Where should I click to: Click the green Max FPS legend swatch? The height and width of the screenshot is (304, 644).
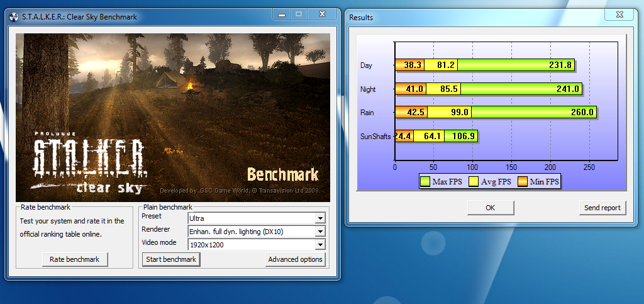425,181
